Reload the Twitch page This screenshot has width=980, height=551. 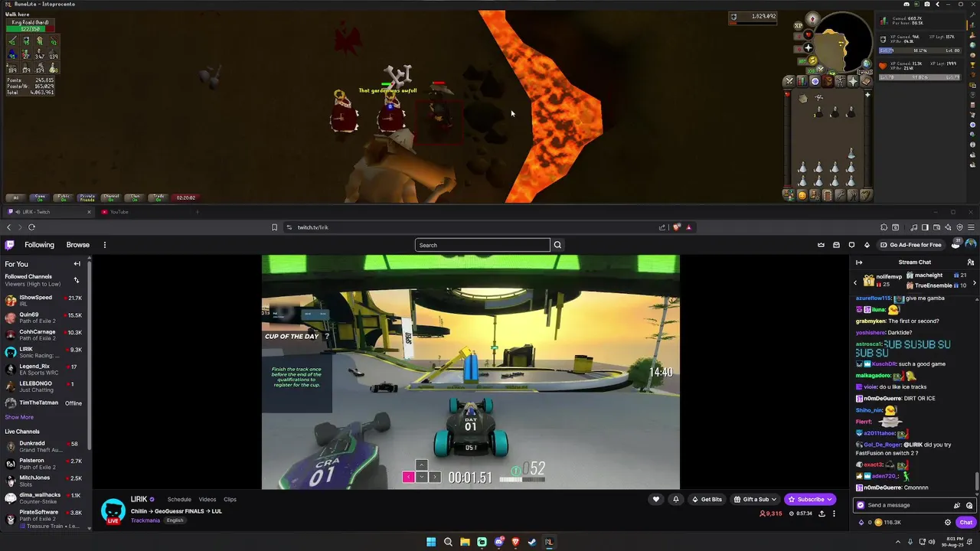tap(31, 227)
